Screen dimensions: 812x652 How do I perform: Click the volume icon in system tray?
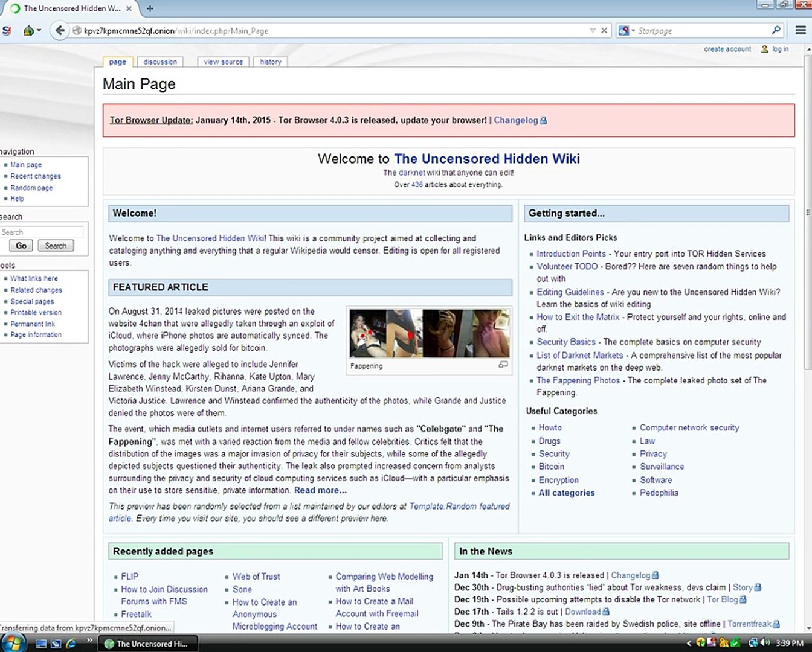(765, 643)
